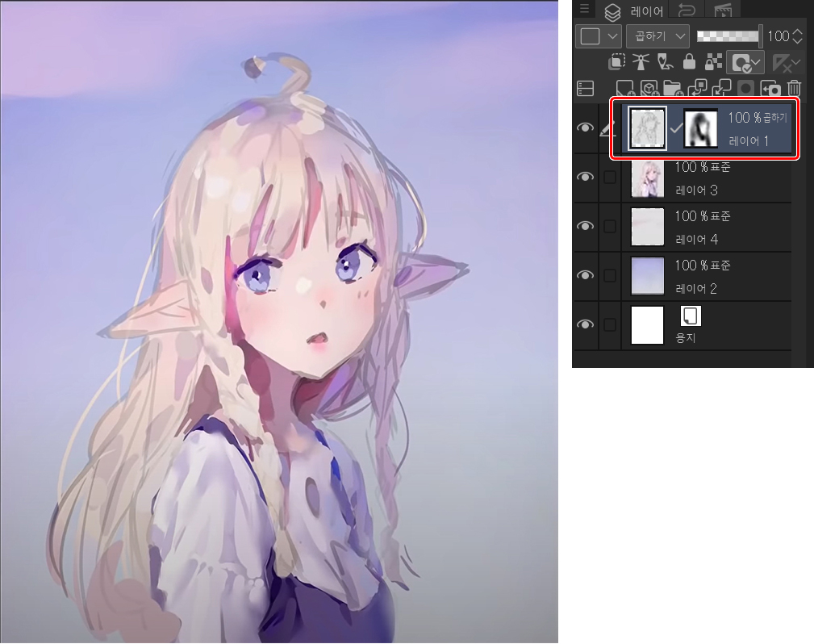
Task: Click the lock layer padlock icon
Action: pos(689,62)
